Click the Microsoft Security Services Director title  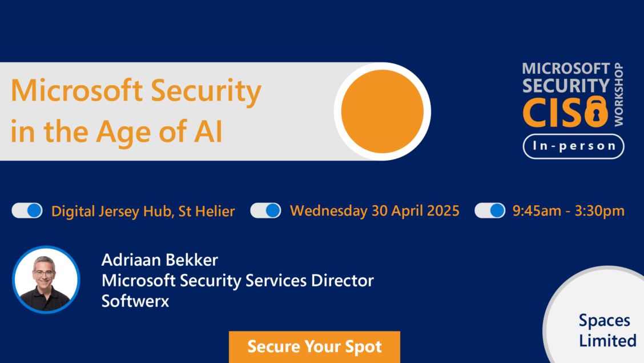238,280
